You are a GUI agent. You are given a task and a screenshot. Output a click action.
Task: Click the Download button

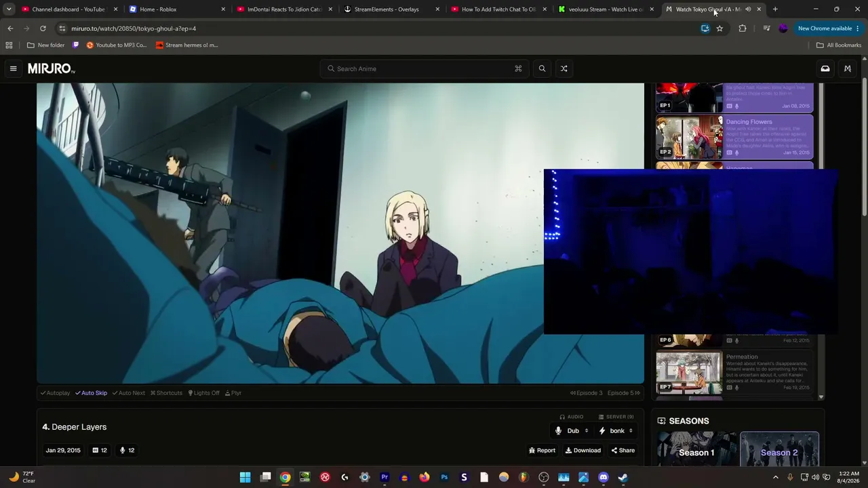(x=583, y=450)
